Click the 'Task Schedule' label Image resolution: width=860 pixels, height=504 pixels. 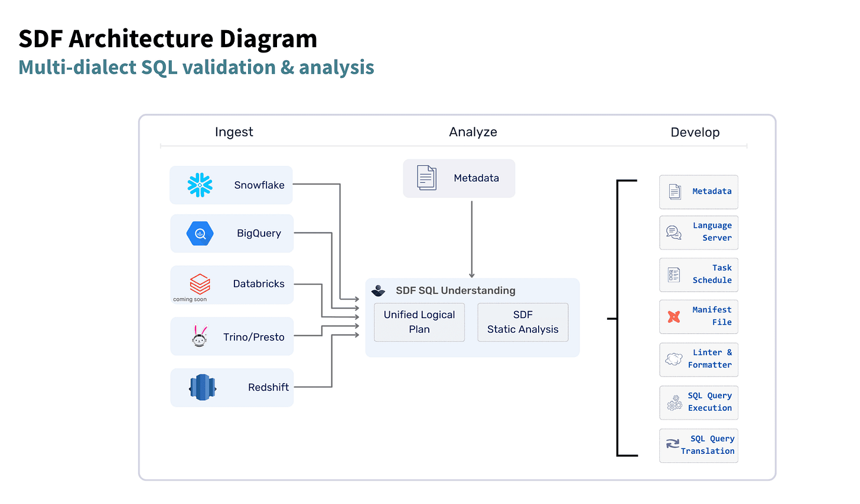pos(712,274)
